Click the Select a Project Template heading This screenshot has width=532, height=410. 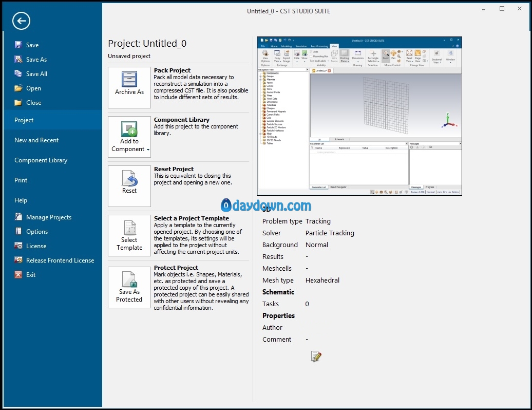192,218
